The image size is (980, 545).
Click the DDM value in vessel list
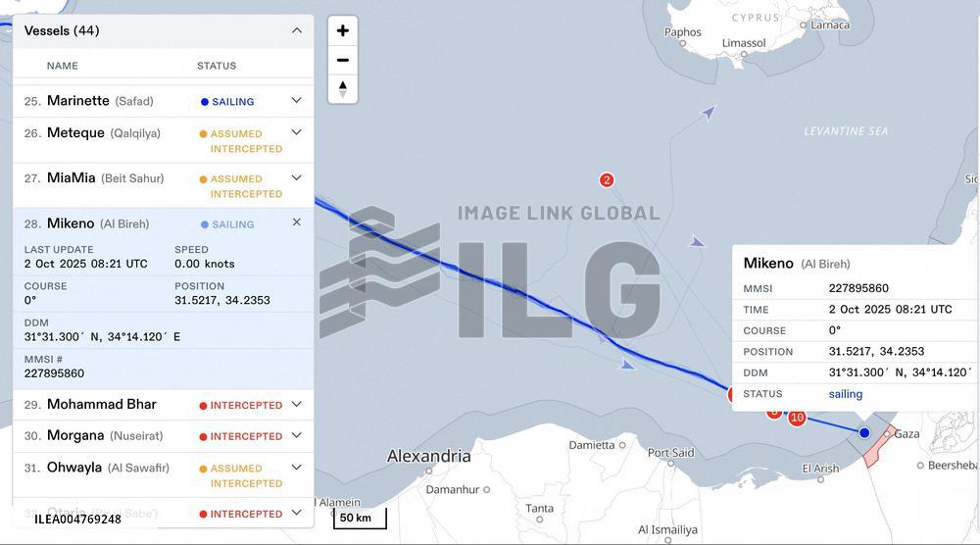coord(103,337)
